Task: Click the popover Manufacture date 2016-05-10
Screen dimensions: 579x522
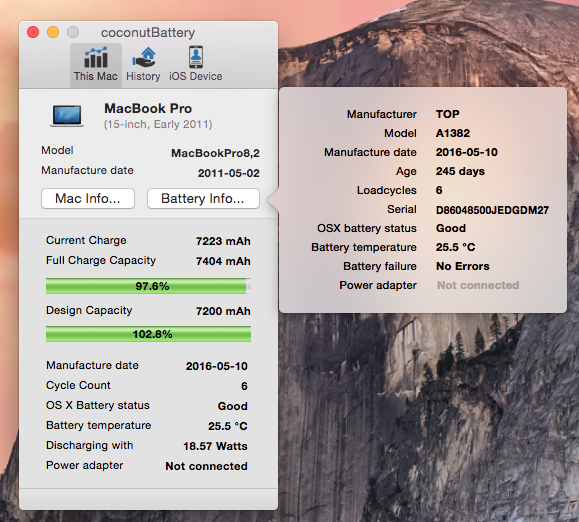Action: click(x=467, y=152)
